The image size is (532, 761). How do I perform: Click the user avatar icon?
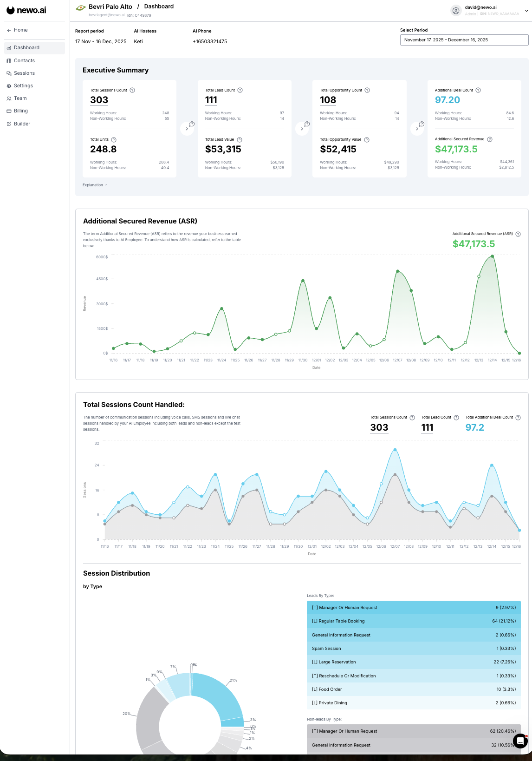click(x=456, y=11)
